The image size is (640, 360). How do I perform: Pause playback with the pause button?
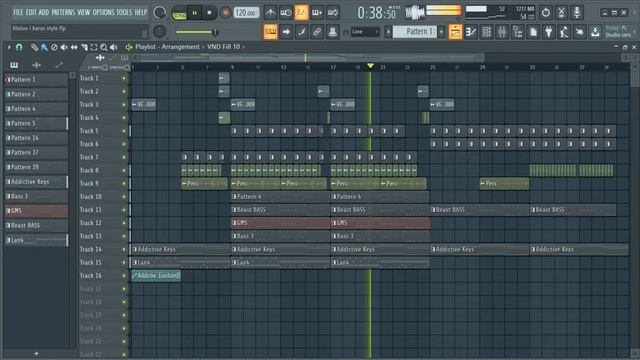pos(195,13)
